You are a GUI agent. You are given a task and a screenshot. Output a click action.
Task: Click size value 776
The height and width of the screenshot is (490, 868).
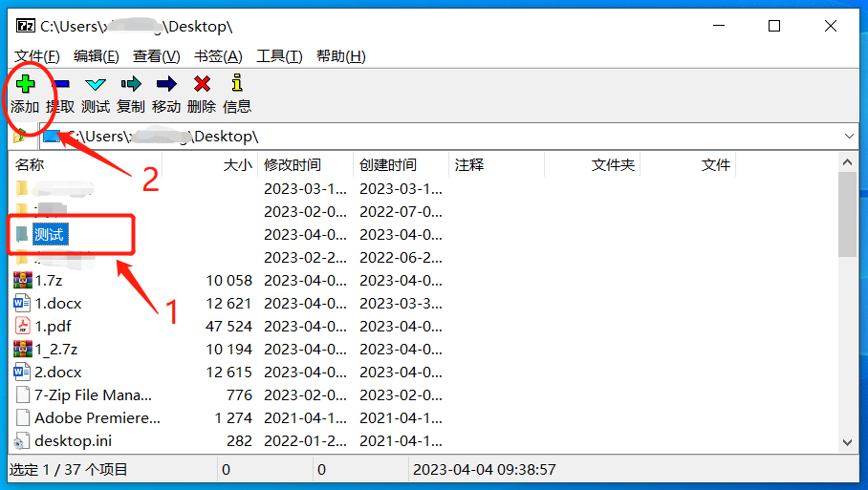(239, 394)
